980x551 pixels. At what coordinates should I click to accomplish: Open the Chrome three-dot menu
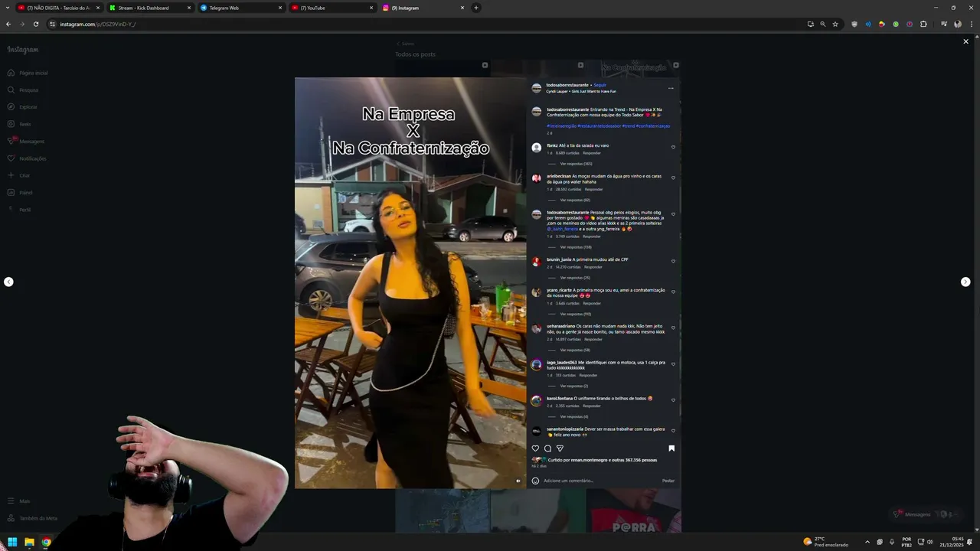(971, 24)
